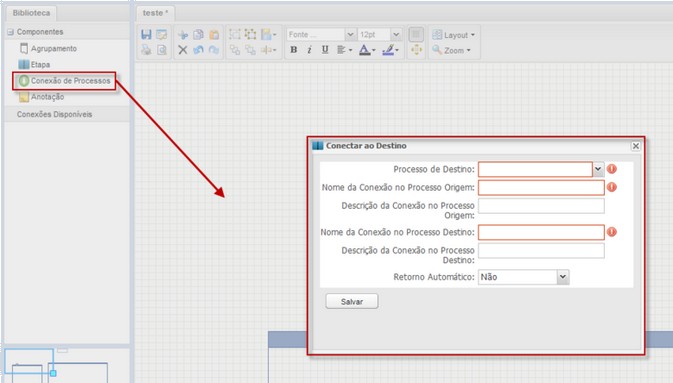The height and width of the screenshot is (383, 673).
Task: Open the Retorno Automático dropdown
Action: (x=563, y=277)
